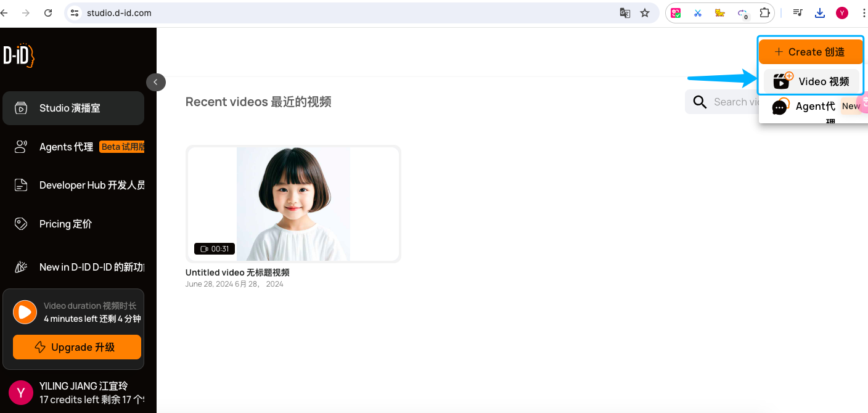Viewport: 868px width, 413px height.
Task: Click the Create 创造 button
Action: pyautogui.click(x=811, y=52)
